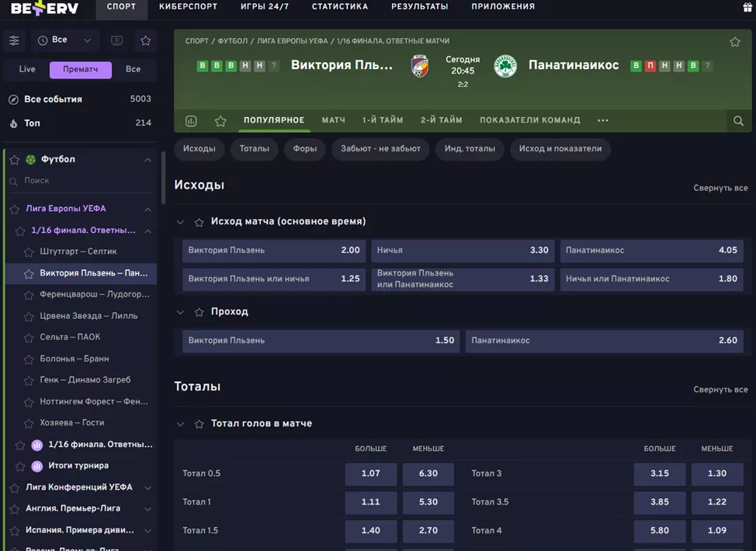Viewport: 756px width, 551px height.
Task: Switch to Live events mode
Action: 27,69
